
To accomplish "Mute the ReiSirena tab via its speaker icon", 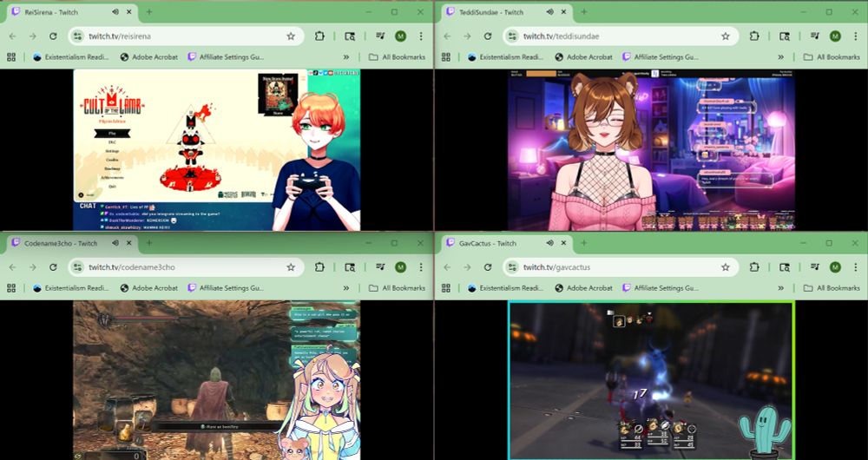I will tap(115, 11).
